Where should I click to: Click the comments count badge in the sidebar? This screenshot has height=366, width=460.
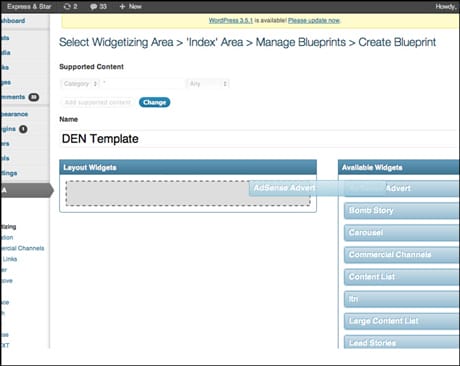pos(34,97)
